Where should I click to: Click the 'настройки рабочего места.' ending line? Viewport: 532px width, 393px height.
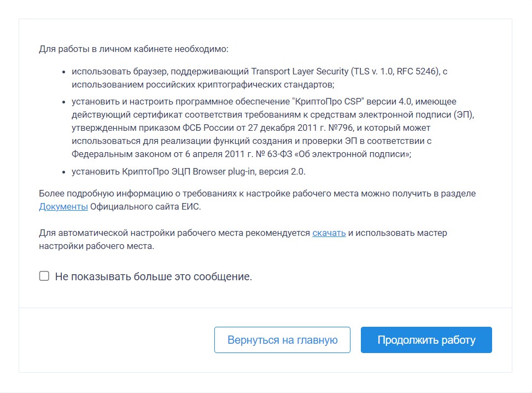point(96,246)
